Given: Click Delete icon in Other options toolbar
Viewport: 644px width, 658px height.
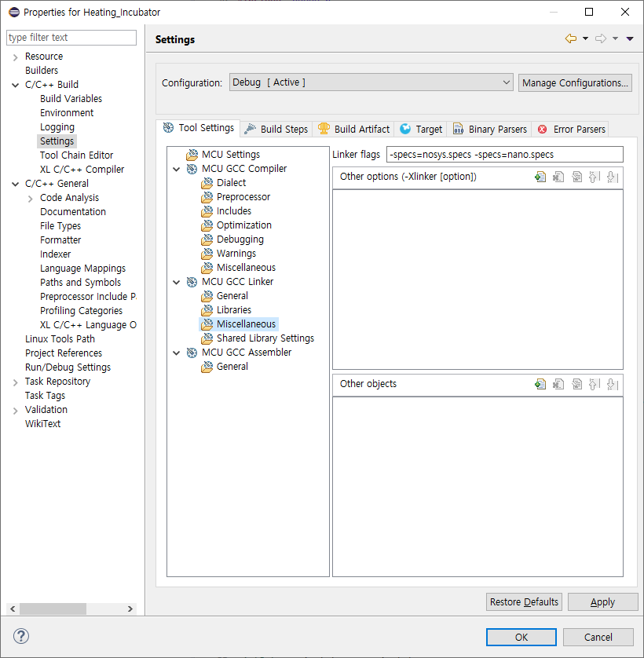Looking at the screenshot, I should point(558,177).
